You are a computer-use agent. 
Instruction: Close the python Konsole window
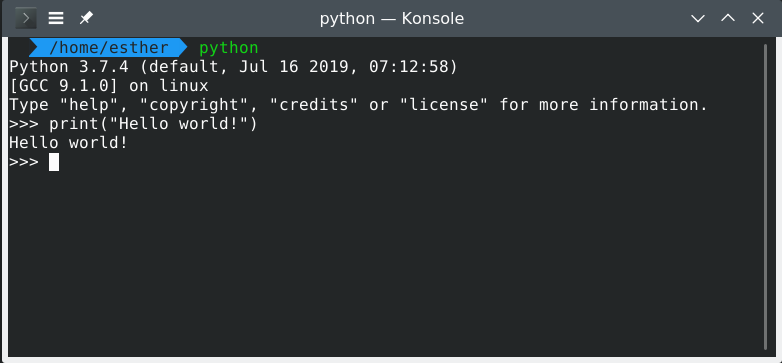(x=758, y=19)
